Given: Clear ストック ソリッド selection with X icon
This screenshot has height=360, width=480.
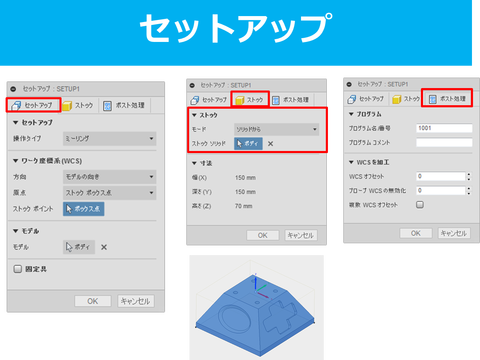Looking at the screenshot, I should tap(270, 144).
